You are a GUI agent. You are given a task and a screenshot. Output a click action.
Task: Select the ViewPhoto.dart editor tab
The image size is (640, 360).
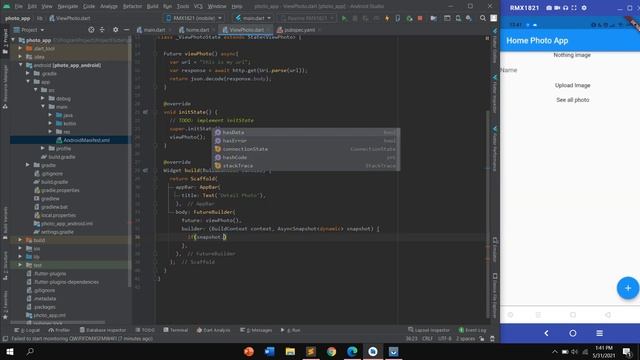(246, 30)
